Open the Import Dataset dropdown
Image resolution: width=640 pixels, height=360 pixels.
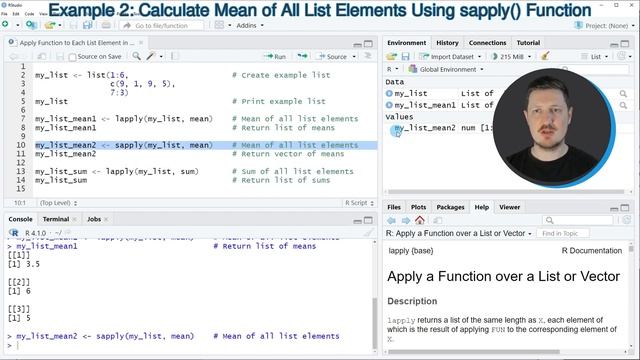tap(451, 56)
